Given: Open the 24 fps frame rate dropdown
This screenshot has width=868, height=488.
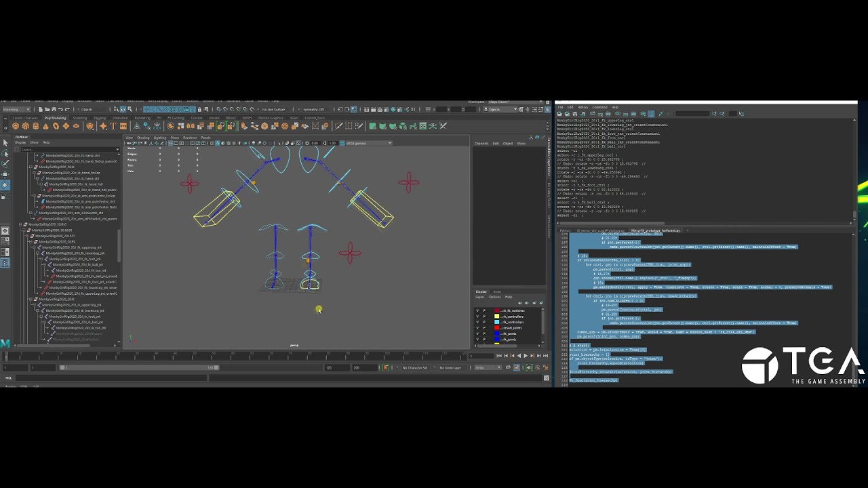Looking at the screenshot, I should point(488,367).
